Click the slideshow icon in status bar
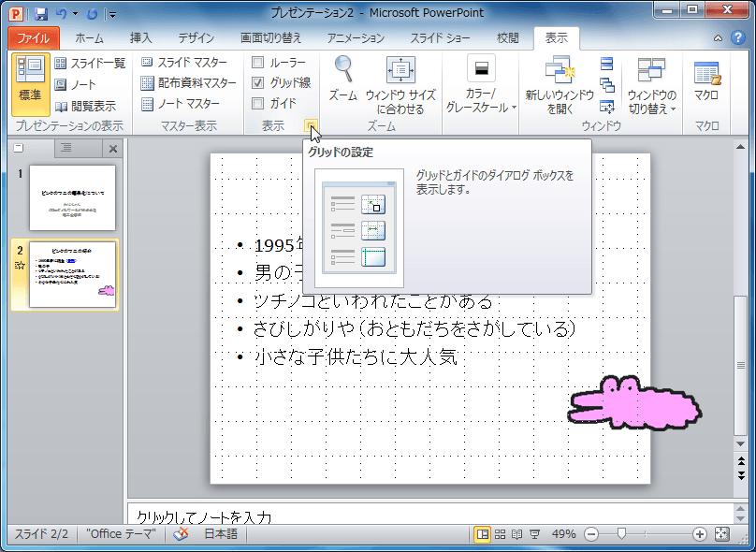This screenshot has height=552, width=756. pos(534,534)
